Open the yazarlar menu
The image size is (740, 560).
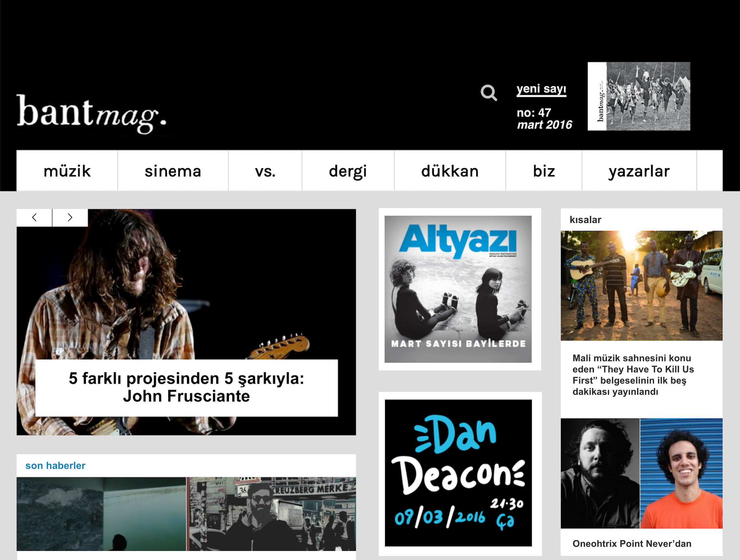[x=639, y=171]
